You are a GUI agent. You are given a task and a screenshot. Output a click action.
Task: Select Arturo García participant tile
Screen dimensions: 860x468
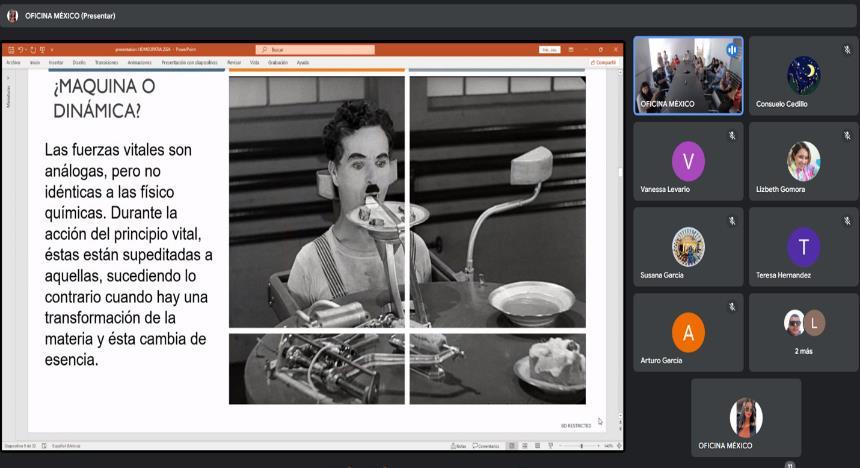(x=688, y=332)
